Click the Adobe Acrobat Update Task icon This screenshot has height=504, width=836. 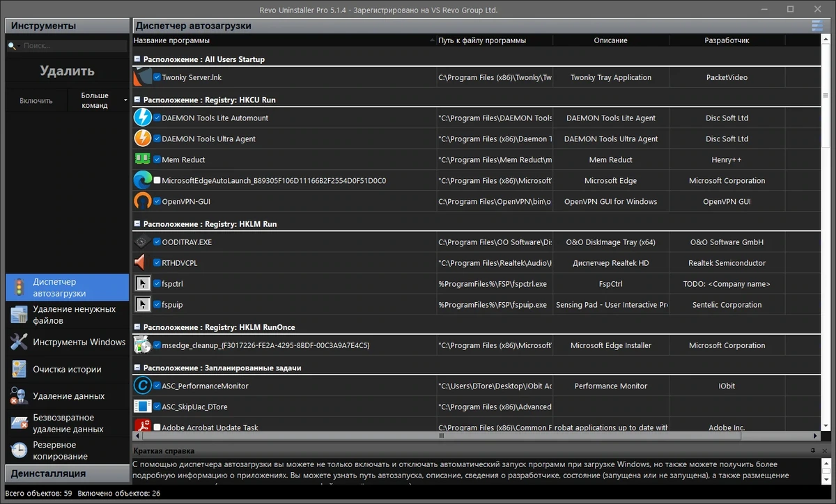142,426
